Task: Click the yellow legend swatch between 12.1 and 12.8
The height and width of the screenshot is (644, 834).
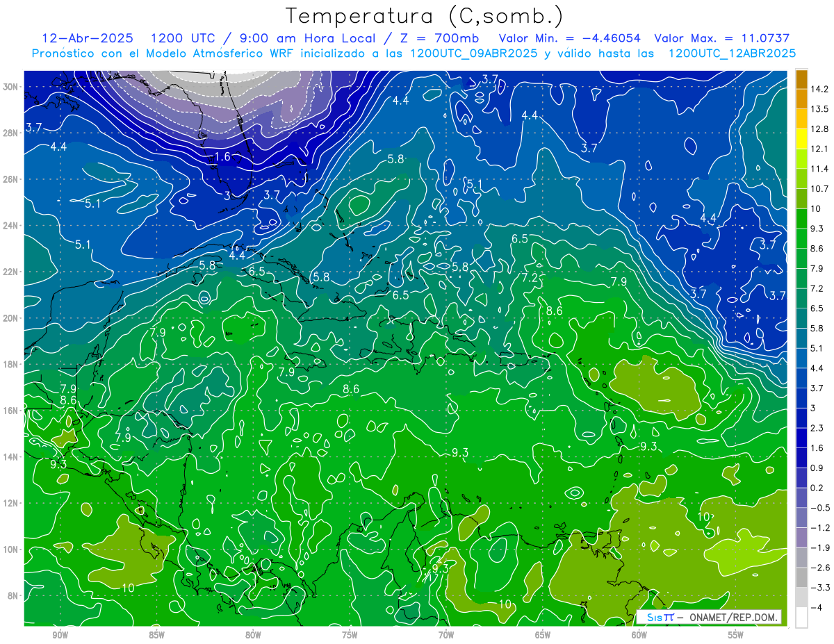Action: (x=801, y=139)
